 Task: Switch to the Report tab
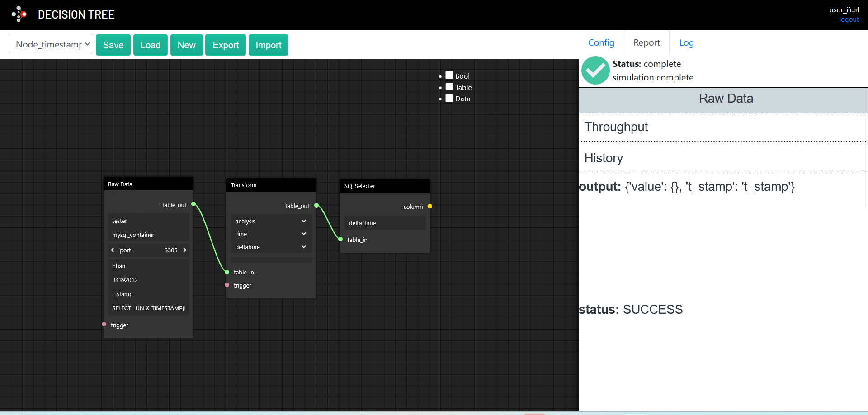(646, 42)
